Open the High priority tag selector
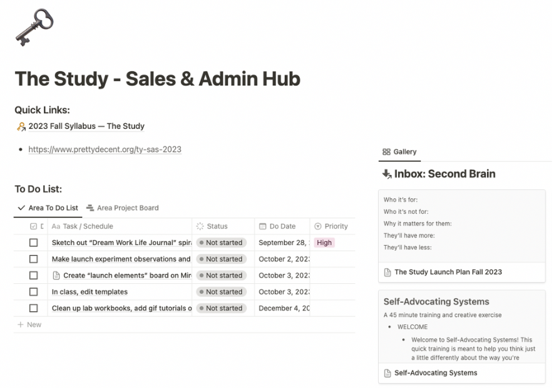559x392 pixels. pyautogui.click(x=324, y=243)
